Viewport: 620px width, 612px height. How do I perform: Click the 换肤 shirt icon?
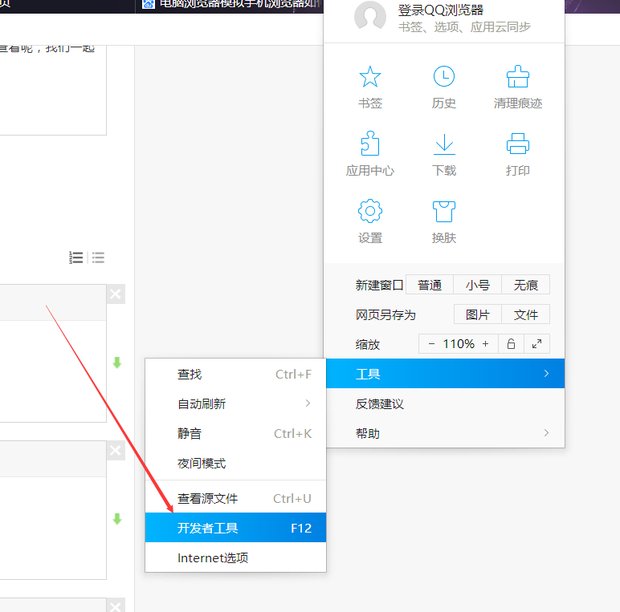click(444, 211)
